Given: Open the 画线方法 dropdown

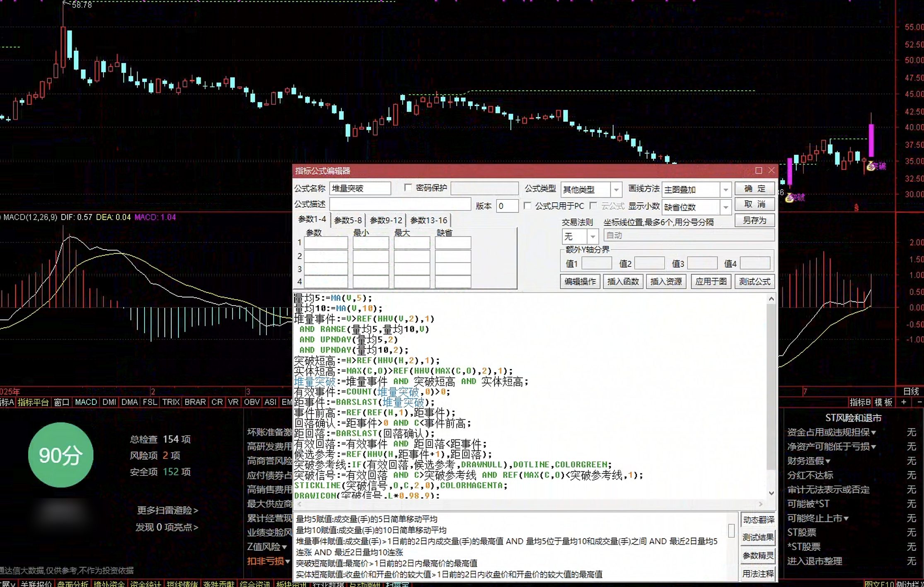Looking at the screenshot, I should tap(726, 190).
